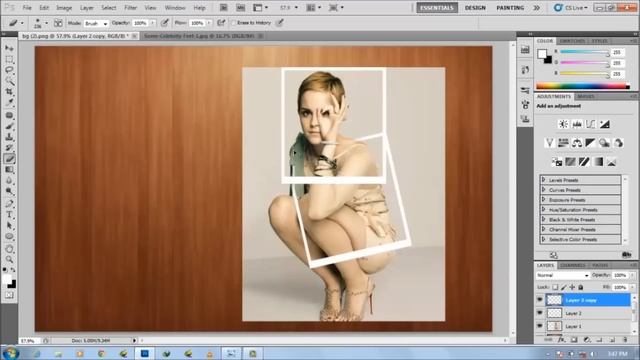640x360 pixels.
Task: Add a Black & White adjustment
Action: click(591, 143)
